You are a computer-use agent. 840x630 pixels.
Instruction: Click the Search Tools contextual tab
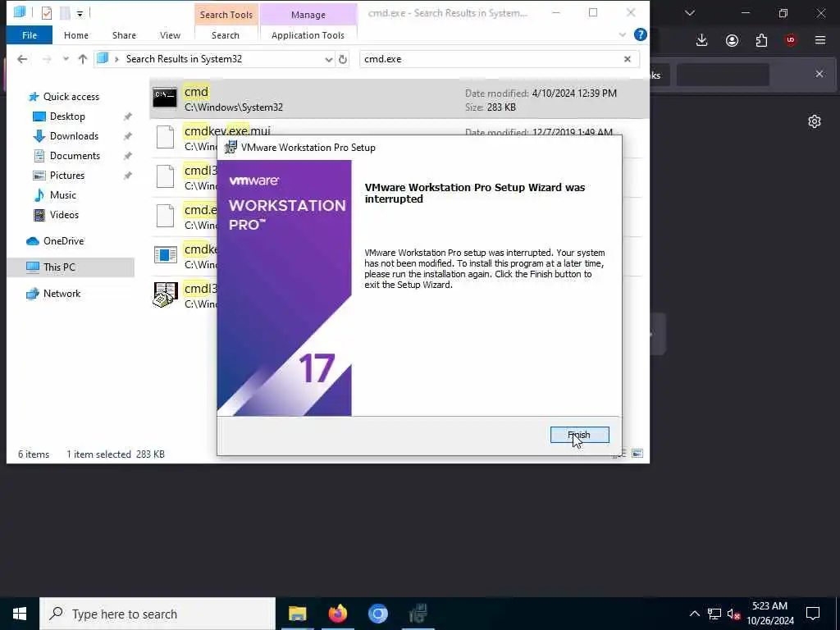coord(226,15)
